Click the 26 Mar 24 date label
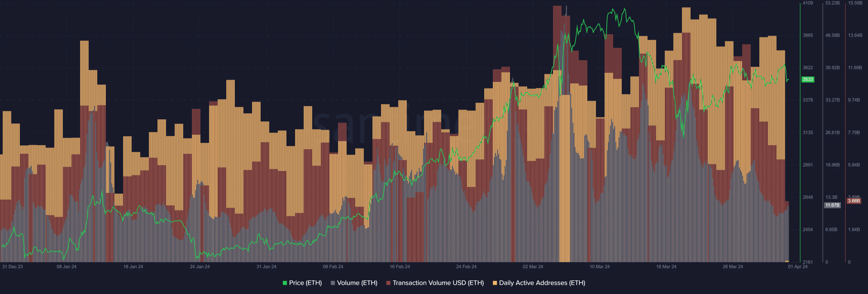The width and height of the screenshot is (868, 294). 733,267
